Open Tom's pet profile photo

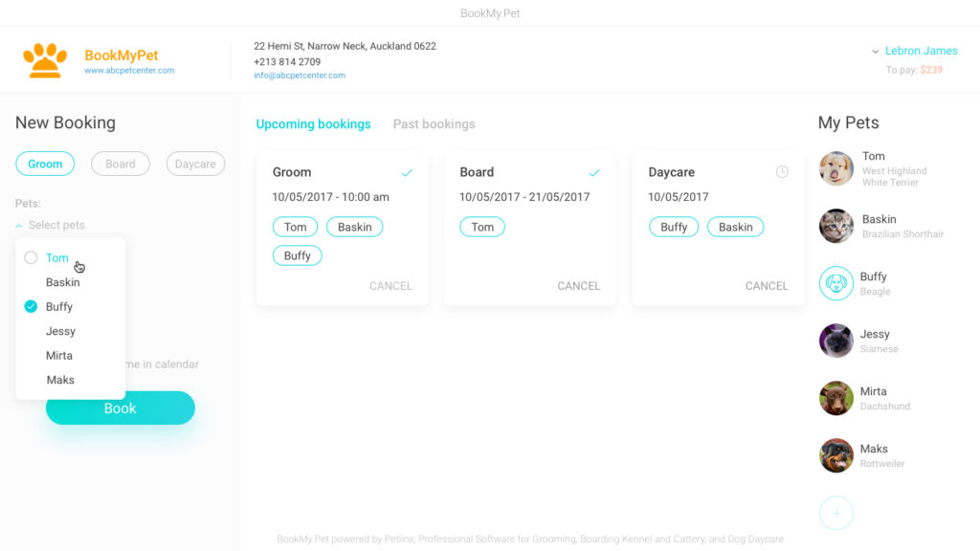pos(836,168)
